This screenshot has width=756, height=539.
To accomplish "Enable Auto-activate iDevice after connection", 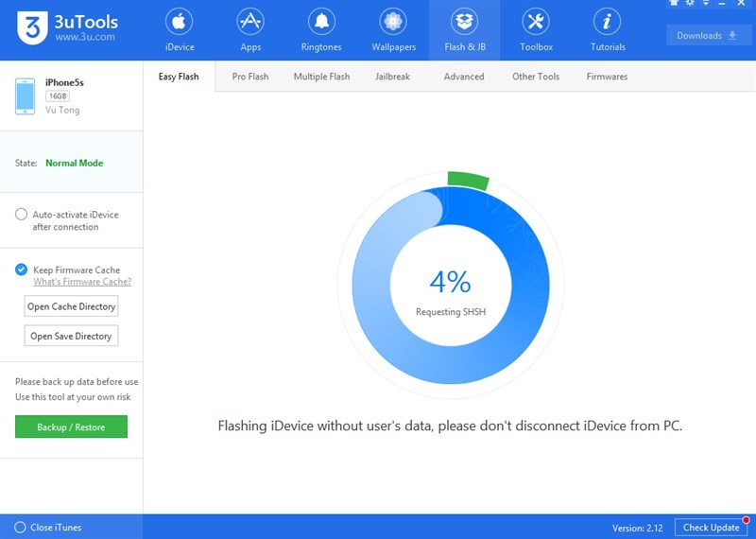I will click(21, 215).
